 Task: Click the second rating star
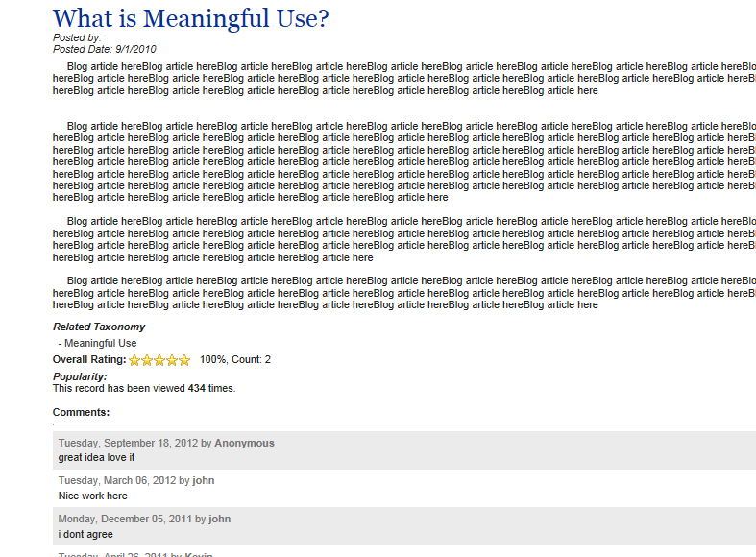pos(147,360)
